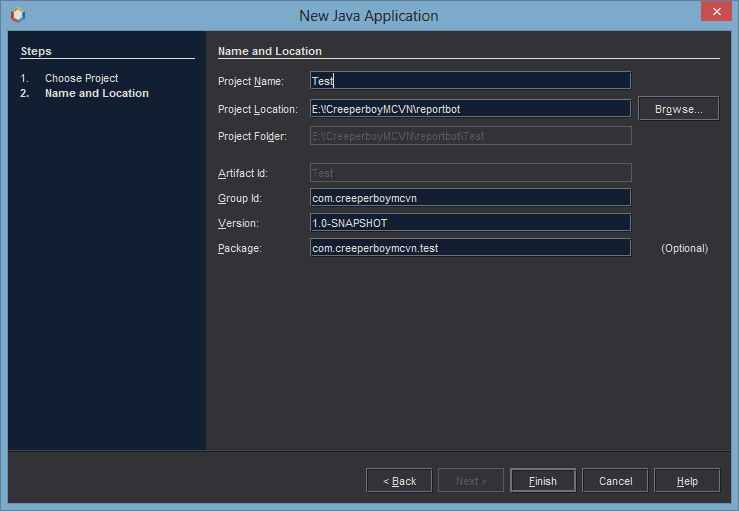This screenshot has width=739, height=511.
Task: Go back with the < Back button
Action: 399,481
